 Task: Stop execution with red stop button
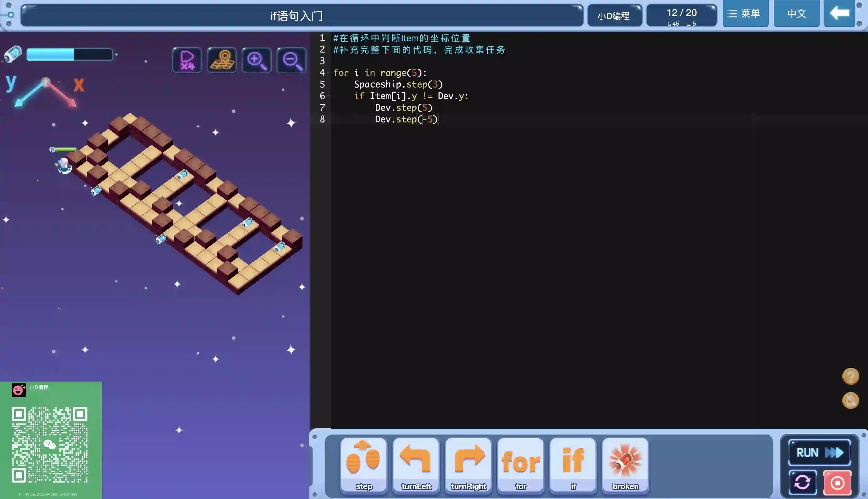(837, 483)
